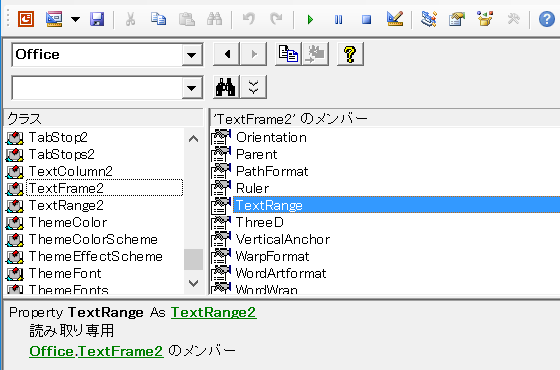Screen dimensions: 560x370
Task: Toggle Show Search Results double chevron
Action: 254,87
